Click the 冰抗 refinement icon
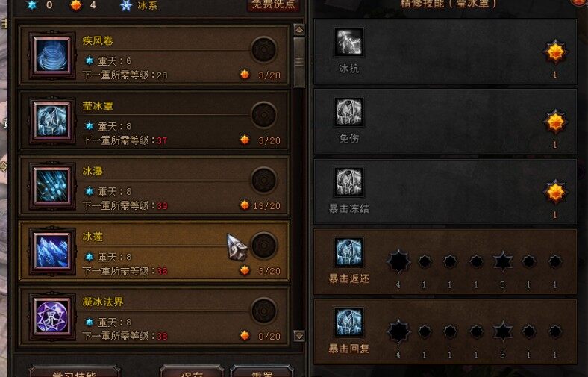Viewport: 588px width, 377px height. [x=348, y=42]
